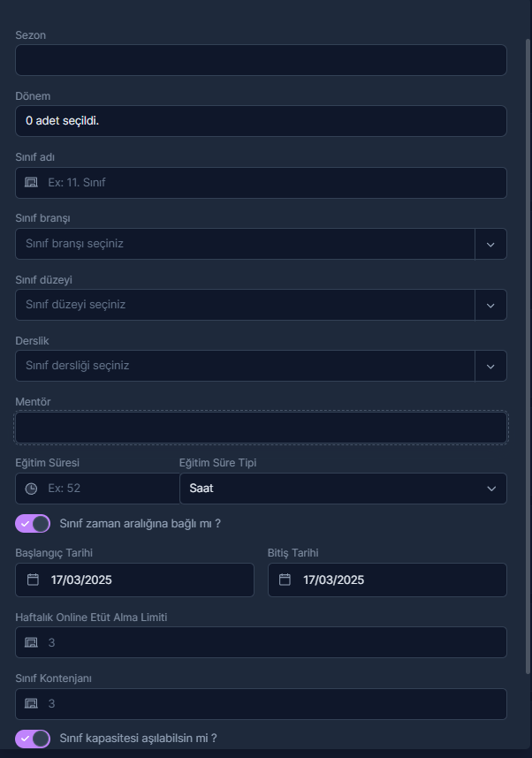
Task: Disable Sınıf kapasitesi aşılabilsin mi switch
Action: (33, 739)
